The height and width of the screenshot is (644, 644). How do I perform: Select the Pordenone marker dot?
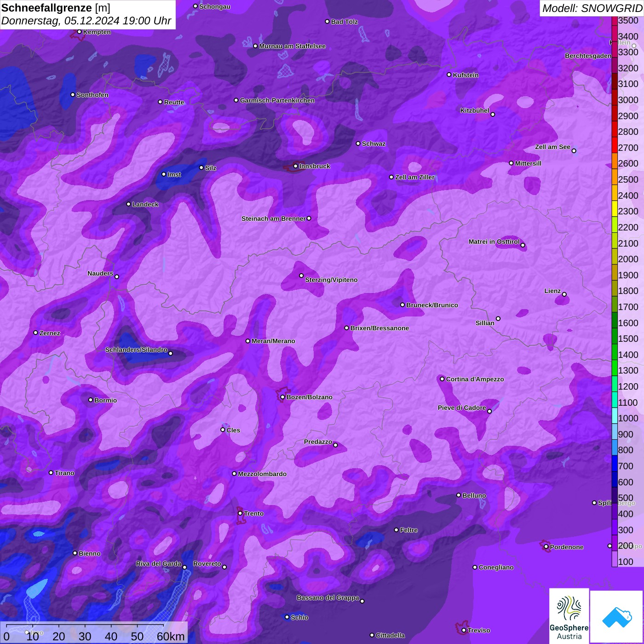coord(546,547)
